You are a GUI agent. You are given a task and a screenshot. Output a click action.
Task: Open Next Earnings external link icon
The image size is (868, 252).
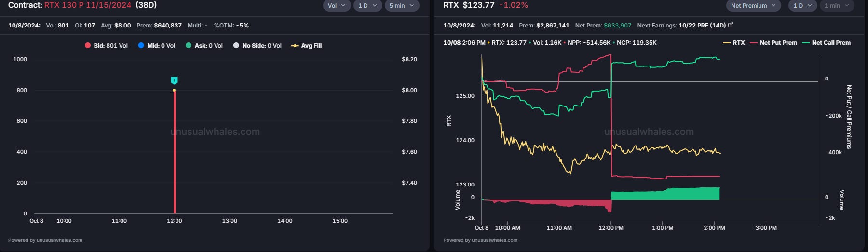click(730, 25)
